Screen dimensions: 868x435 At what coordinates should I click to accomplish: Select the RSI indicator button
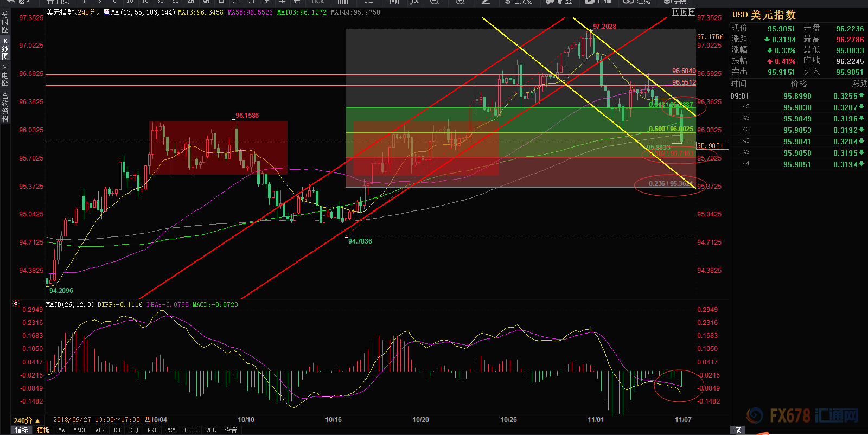[x=152, y=430]
